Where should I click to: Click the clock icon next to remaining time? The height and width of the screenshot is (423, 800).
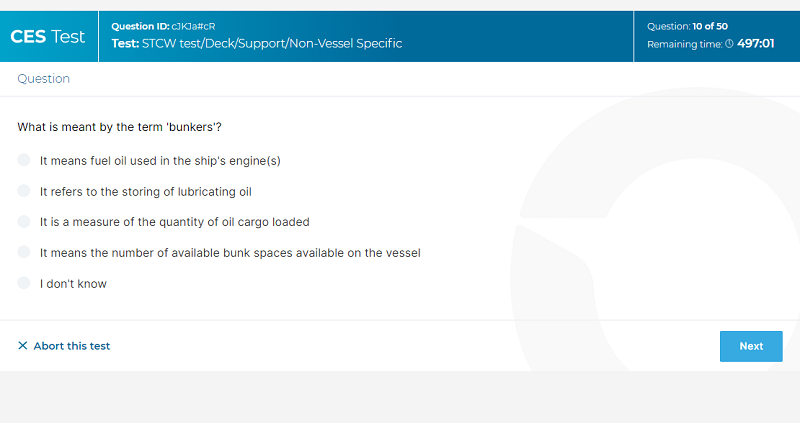pos(730,44)
